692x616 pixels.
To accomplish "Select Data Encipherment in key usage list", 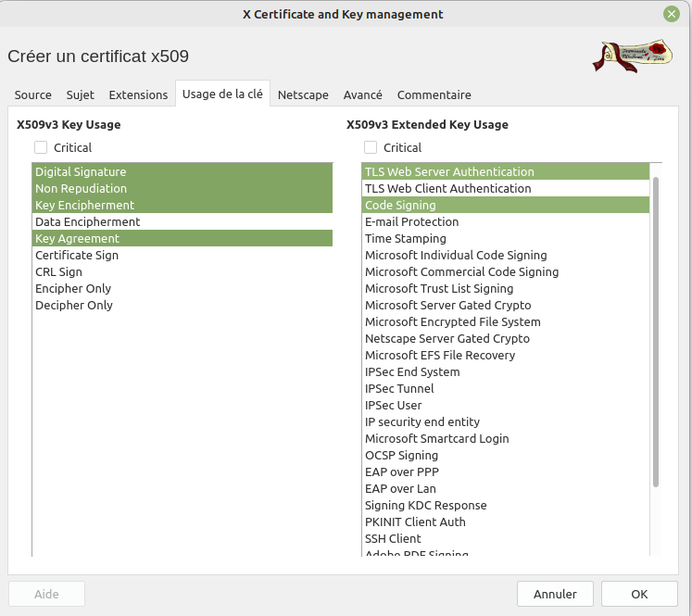I will (x=88, y=221).
